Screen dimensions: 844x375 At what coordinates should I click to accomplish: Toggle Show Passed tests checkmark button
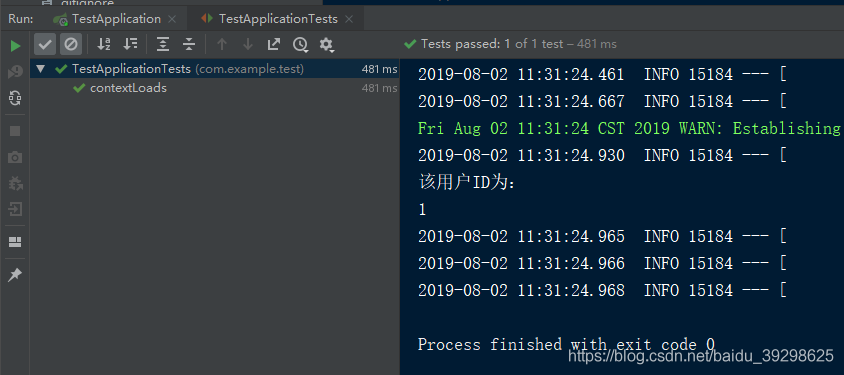pos(45,44)
